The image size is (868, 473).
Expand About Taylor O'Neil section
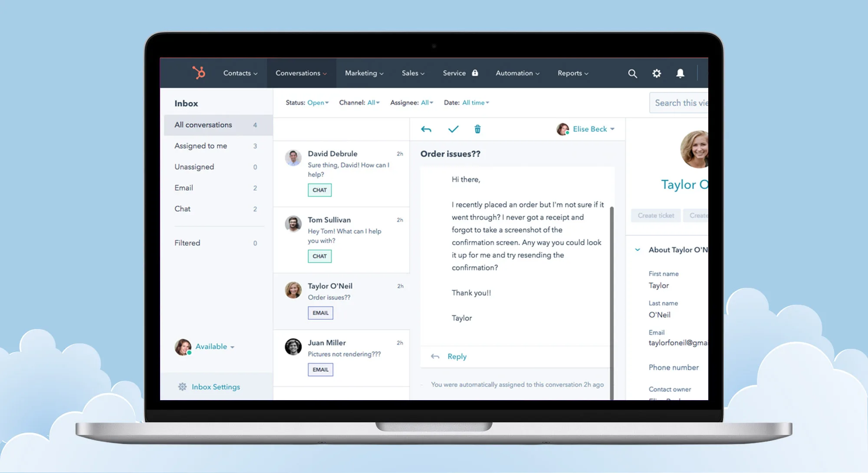(x=638, y=249)
